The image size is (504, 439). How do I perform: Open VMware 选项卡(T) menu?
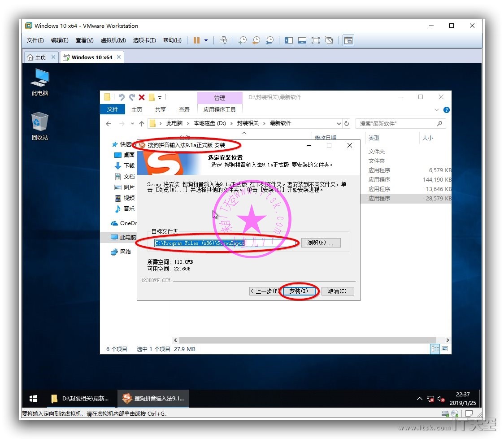click(144, 40)
